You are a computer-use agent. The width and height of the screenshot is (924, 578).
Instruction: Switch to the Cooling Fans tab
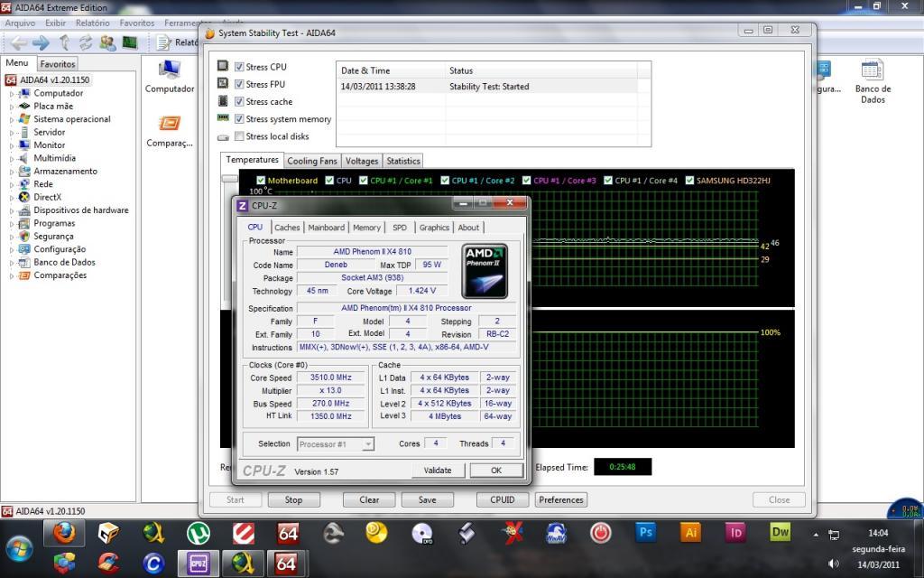[x=311, y=161]
